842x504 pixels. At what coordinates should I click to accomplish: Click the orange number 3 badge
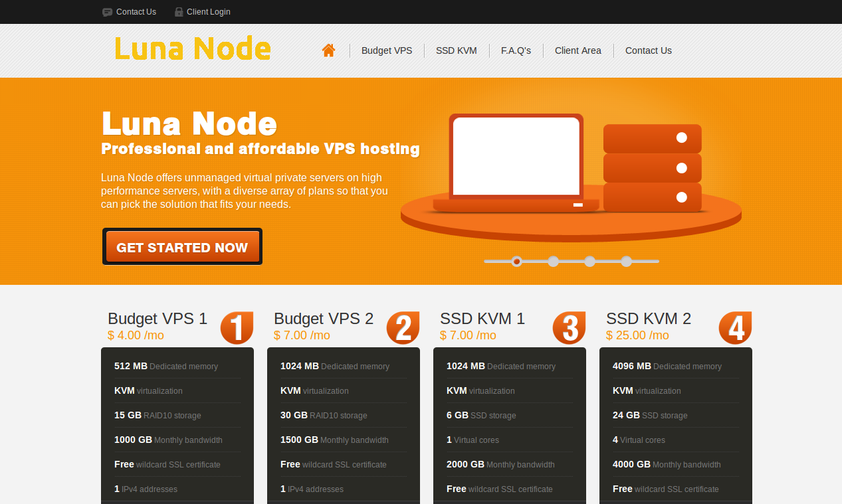tap(570, 327)
